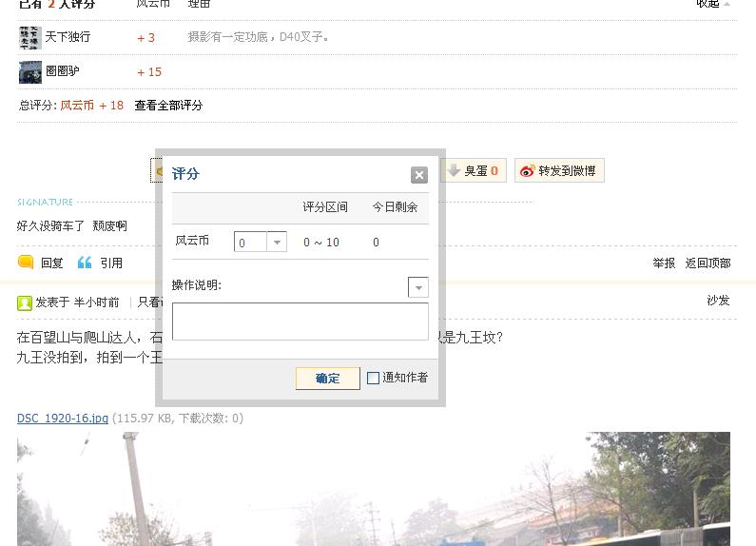Click the 风云币 column header
Viewport: 756px width, 546px height.
[x=153, y=4]
